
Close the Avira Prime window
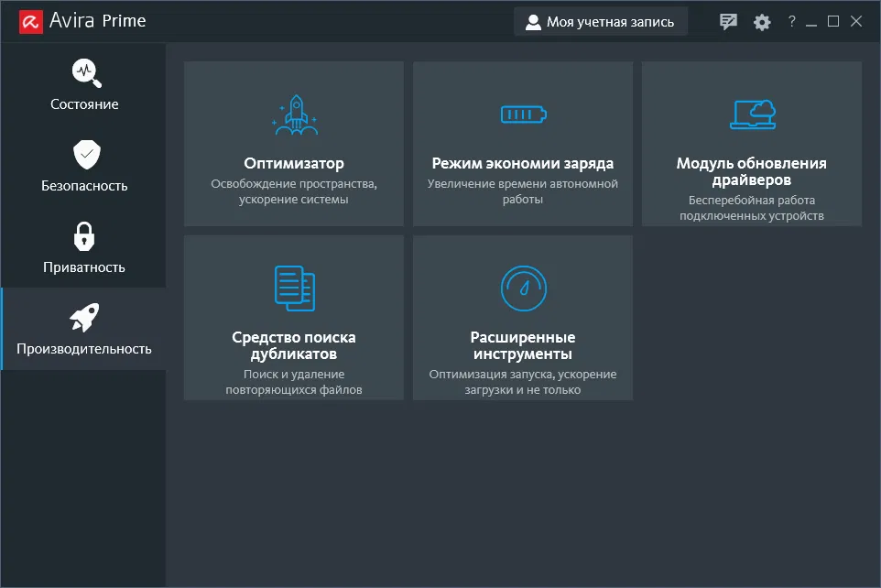[856, 21]
